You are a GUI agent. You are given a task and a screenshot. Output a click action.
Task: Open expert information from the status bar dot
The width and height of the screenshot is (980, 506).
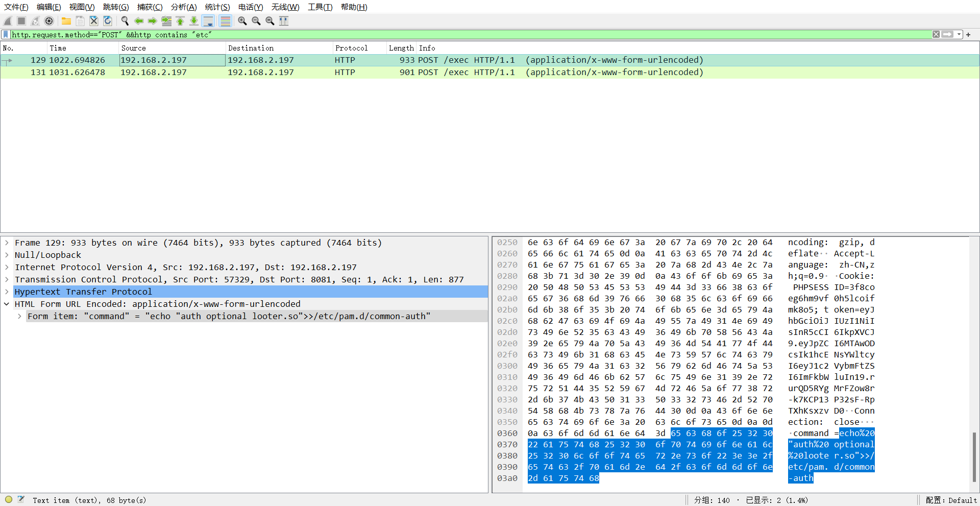(8, 499)
